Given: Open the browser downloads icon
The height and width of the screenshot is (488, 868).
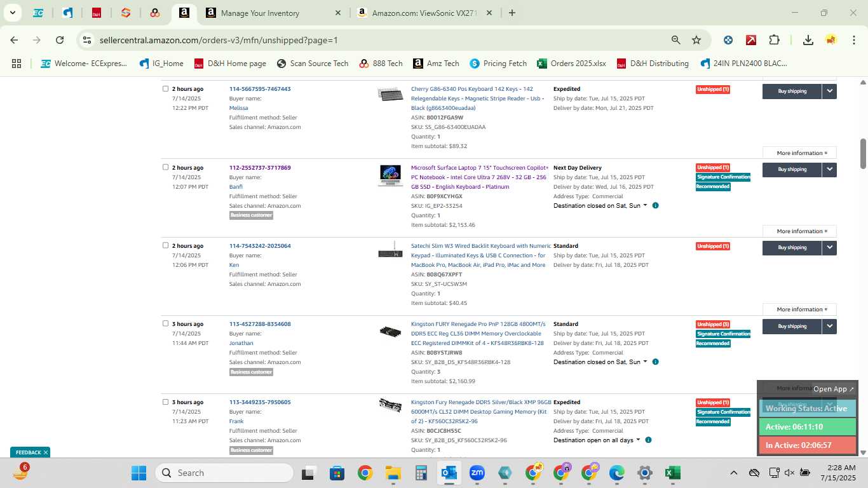Looking at the screenshot, I should [808, 40].
